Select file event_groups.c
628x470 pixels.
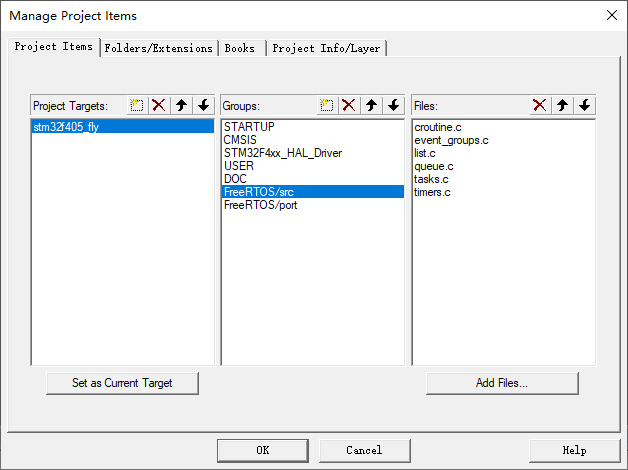click(x=504, y=140)
